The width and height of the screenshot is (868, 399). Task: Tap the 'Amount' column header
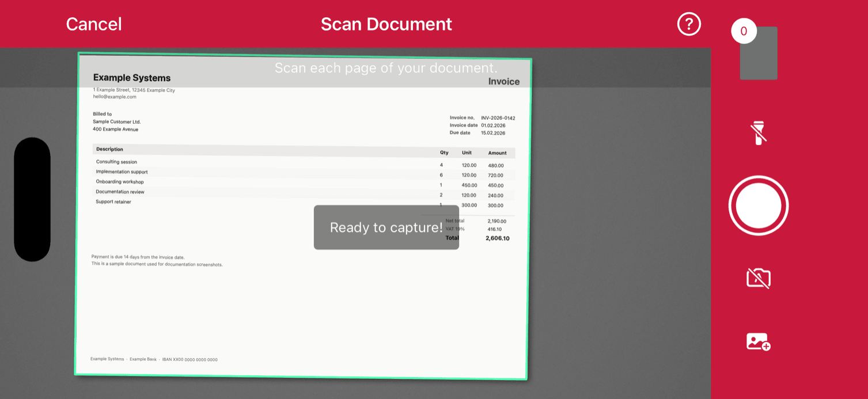tap(497, 153)
